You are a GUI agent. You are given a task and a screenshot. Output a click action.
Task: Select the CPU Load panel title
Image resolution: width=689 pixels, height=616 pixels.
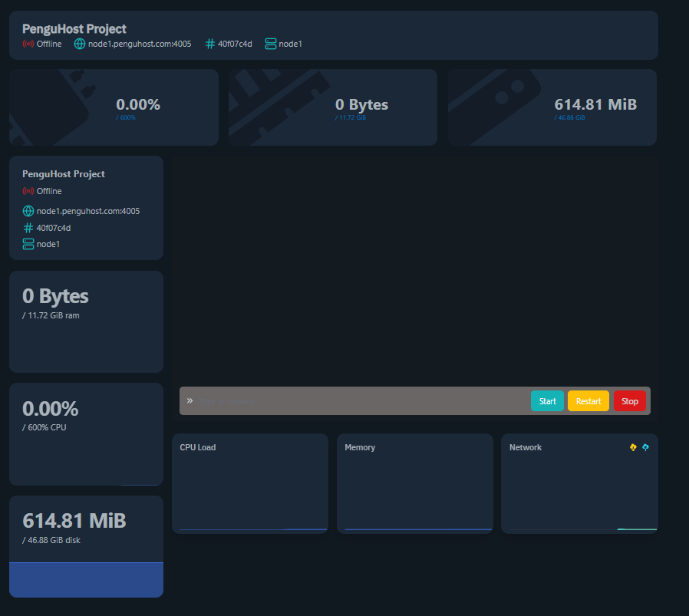[198, 447]
